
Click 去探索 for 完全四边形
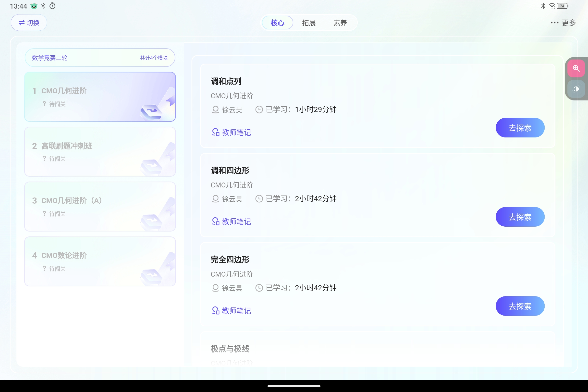[520, 306]
